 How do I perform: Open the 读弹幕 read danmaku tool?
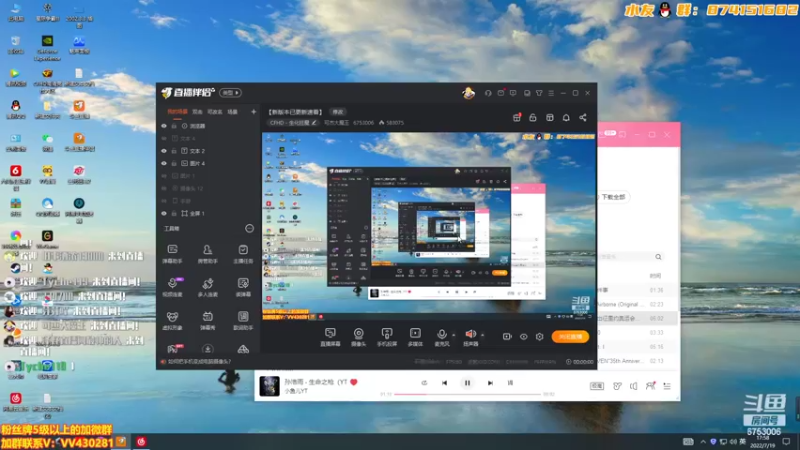coord(243,287)
